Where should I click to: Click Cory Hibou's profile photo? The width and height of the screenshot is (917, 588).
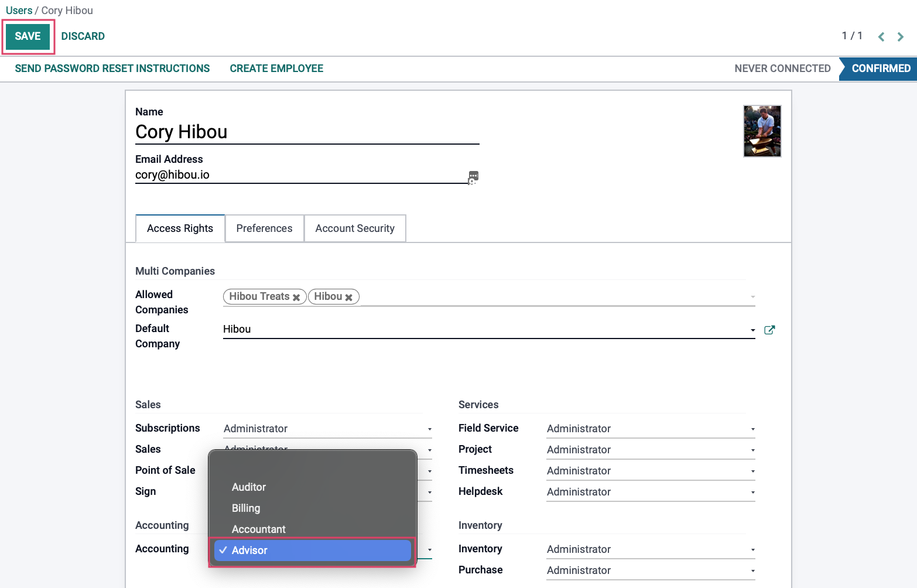[762, 131]
